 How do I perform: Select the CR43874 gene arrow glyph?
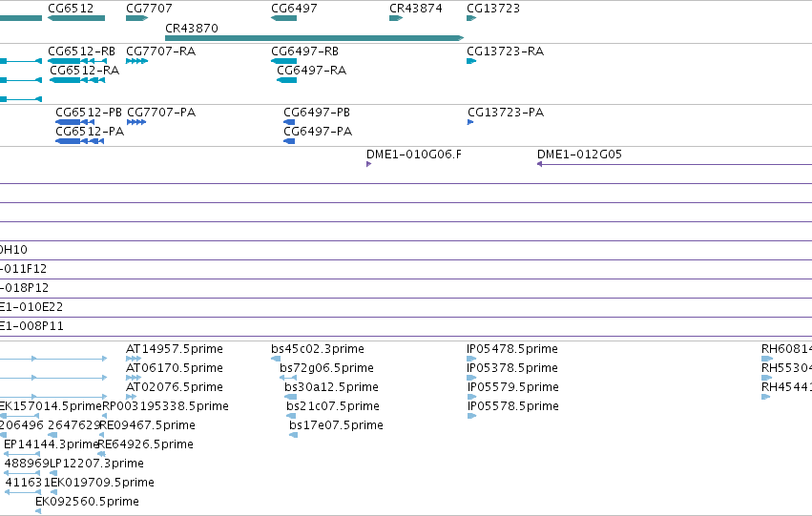click(x=396, y=18)
